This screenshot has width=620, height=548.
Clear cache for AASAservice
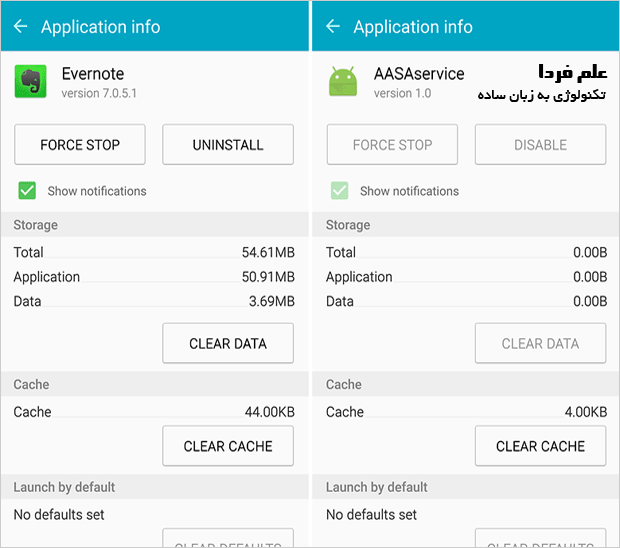coord(540,446)
